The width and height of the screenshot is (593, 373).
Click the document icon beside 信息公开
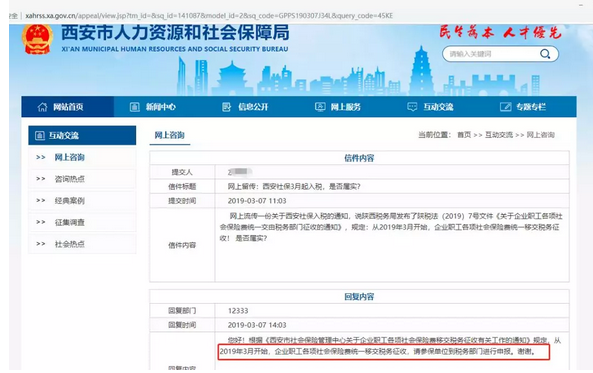tap(227, 107)
